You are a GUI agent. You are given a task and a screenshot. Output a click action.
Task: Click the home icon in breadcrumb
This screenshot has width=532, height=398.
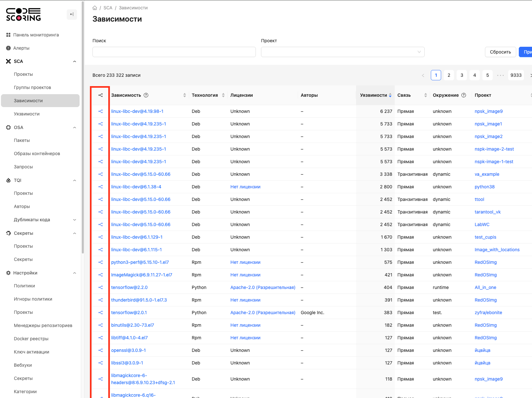point(95,8)
